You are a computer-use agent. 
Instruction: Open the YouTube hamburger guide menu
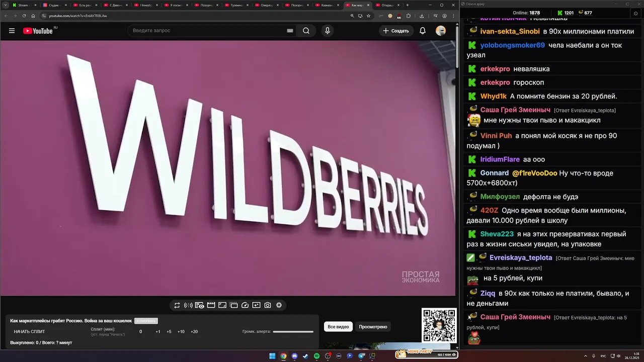12,31
